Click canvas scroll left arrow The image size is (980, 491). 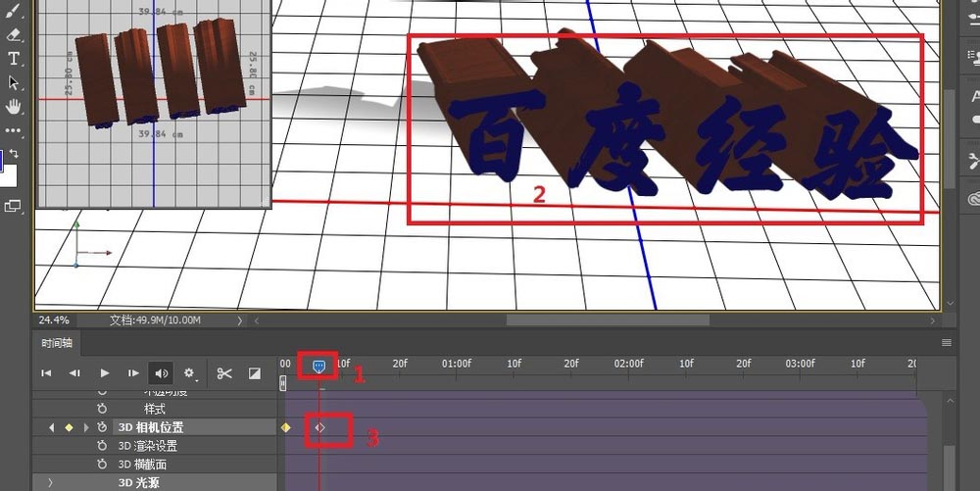pyautogui.click(x=256, y=320)
